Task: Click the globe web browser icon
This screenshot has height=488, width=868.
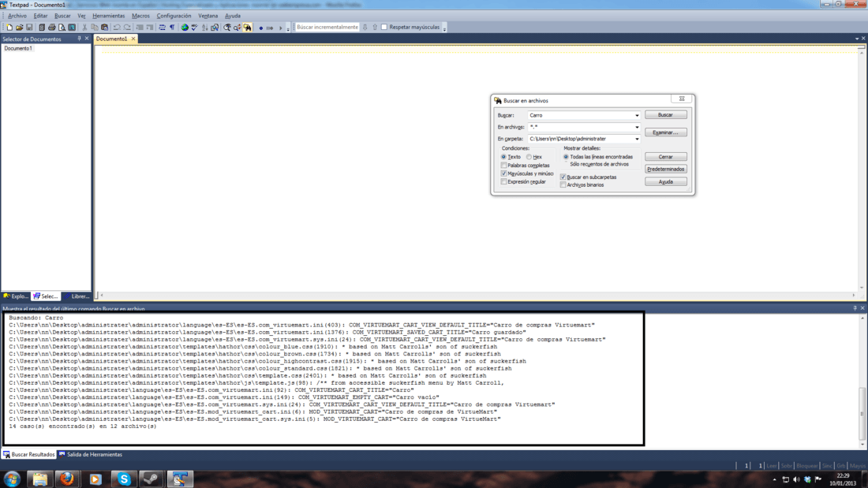Action: point(185,27)
